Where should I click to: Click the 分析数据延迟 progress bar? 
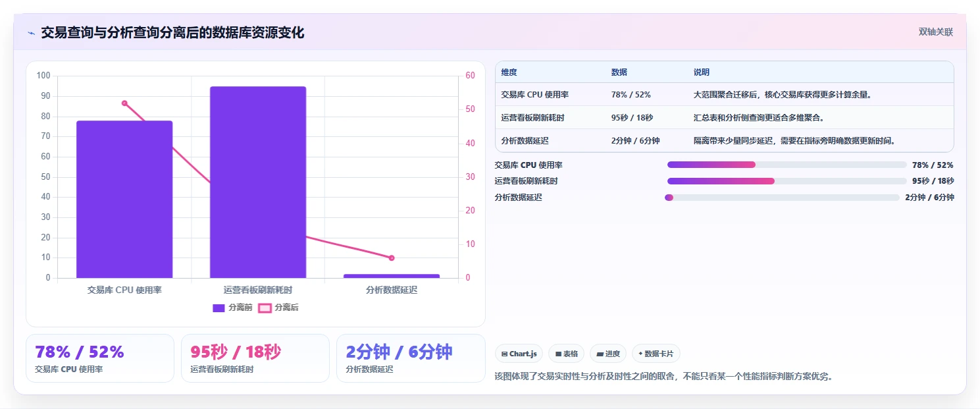click(783, 198)
